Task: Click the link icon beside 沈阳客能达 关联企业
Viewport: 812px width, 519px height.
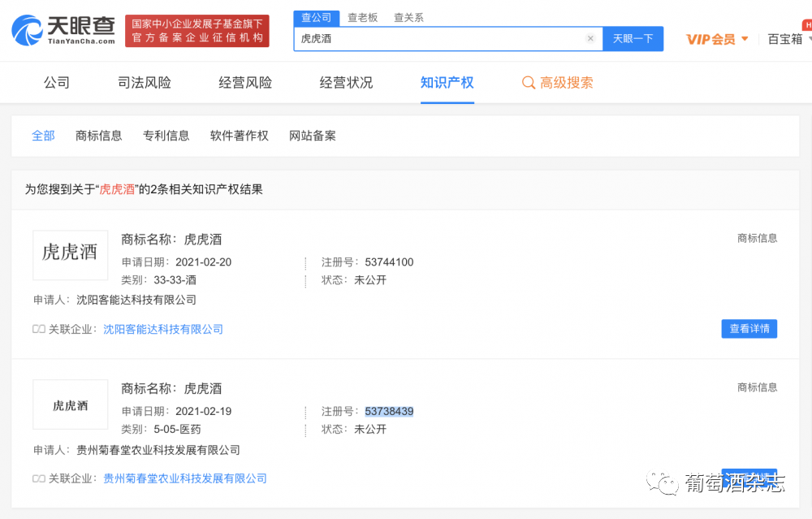Action: [x=39, y=330]
